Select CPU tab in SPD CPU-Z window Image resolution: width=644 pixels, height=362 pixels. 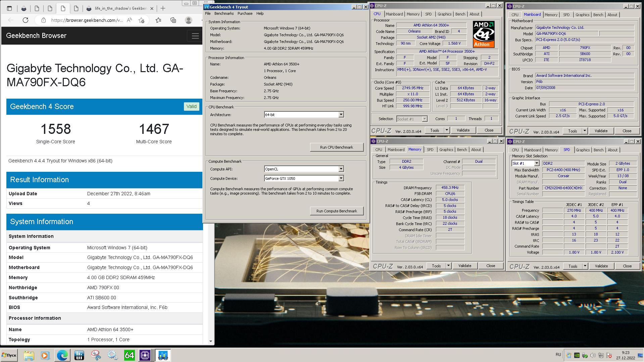pos(515,150)
